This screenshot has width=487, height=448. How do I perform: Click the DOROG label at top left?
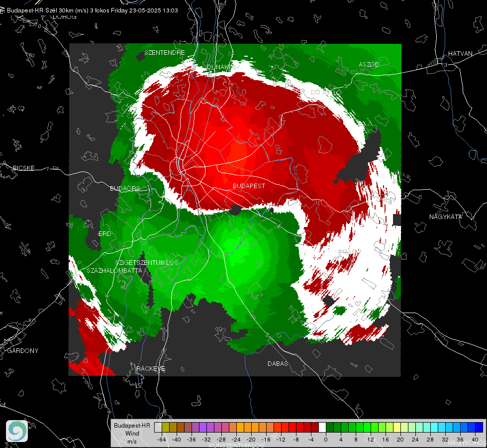65,17
